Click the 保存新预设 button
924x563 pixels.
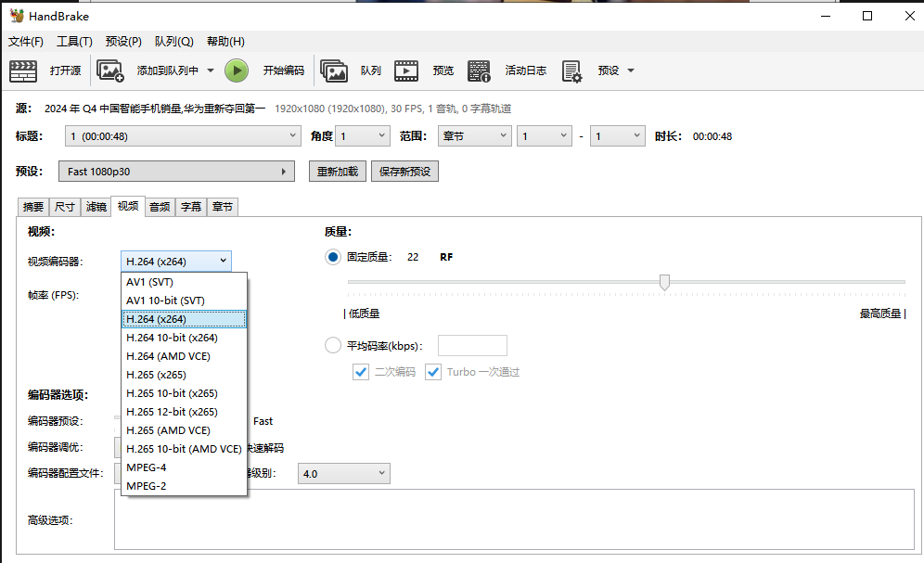point(404,172)
